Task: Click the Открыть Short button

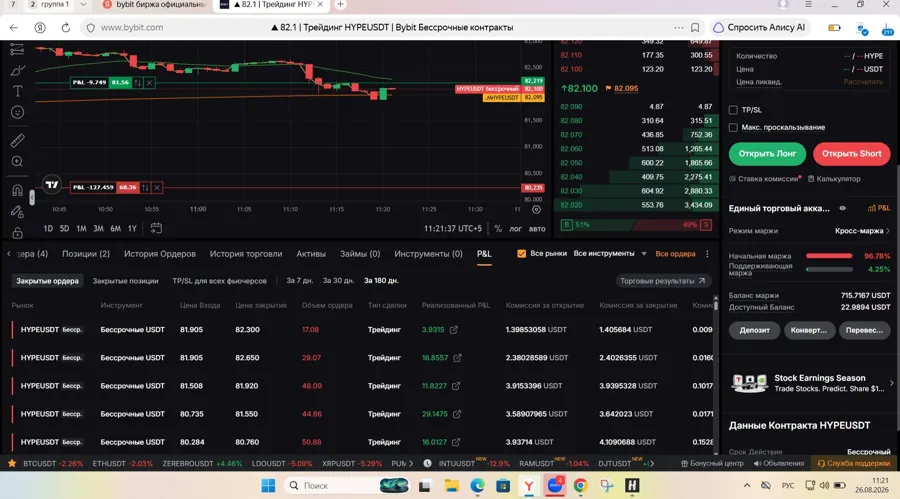Action: click(x=851, y=154)
